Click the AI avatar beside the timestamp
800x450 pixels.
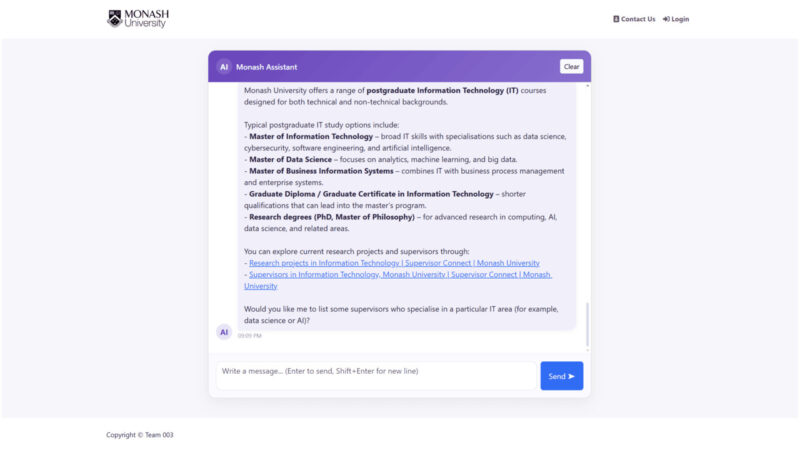point(224,331)
